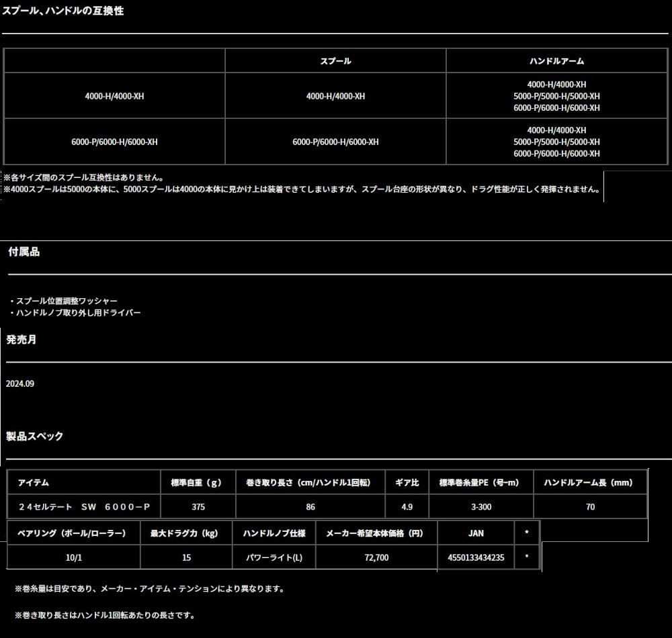672x638 pixels.
Task: Click the 付属品 section heading
Action: click(x=24, y=252)
